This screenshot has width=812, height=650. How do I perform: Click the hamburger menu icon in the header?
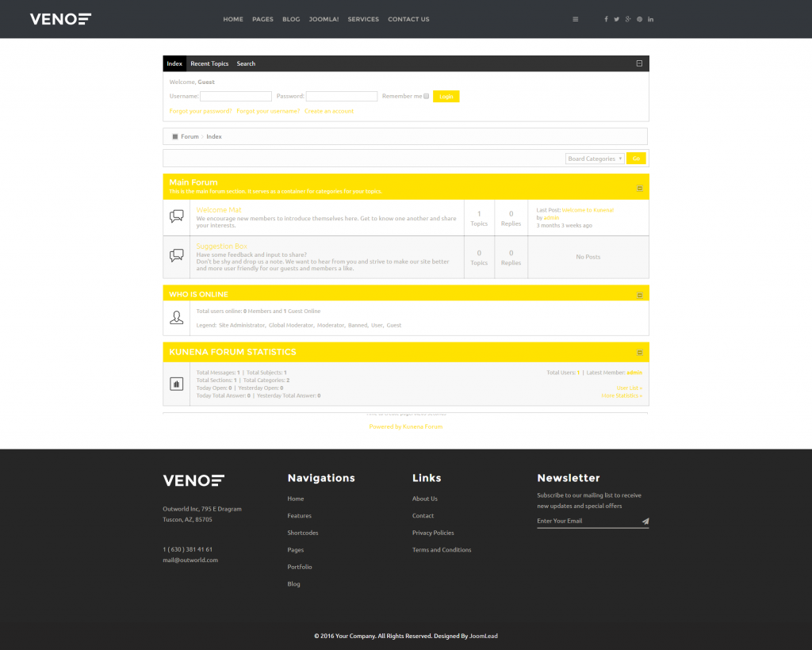pos(575,19)
